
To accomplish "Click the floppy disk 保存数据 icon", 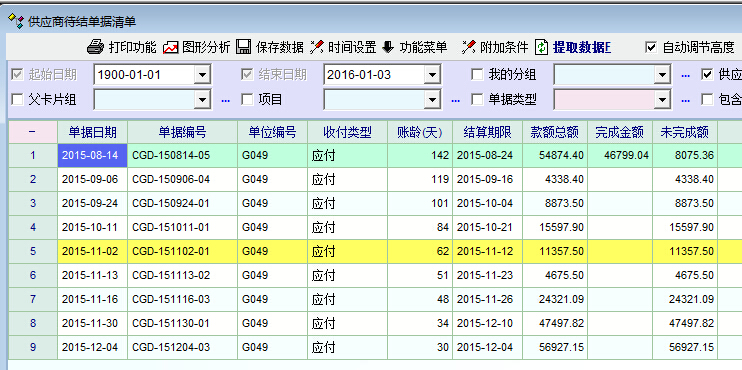I will point(243,46).
